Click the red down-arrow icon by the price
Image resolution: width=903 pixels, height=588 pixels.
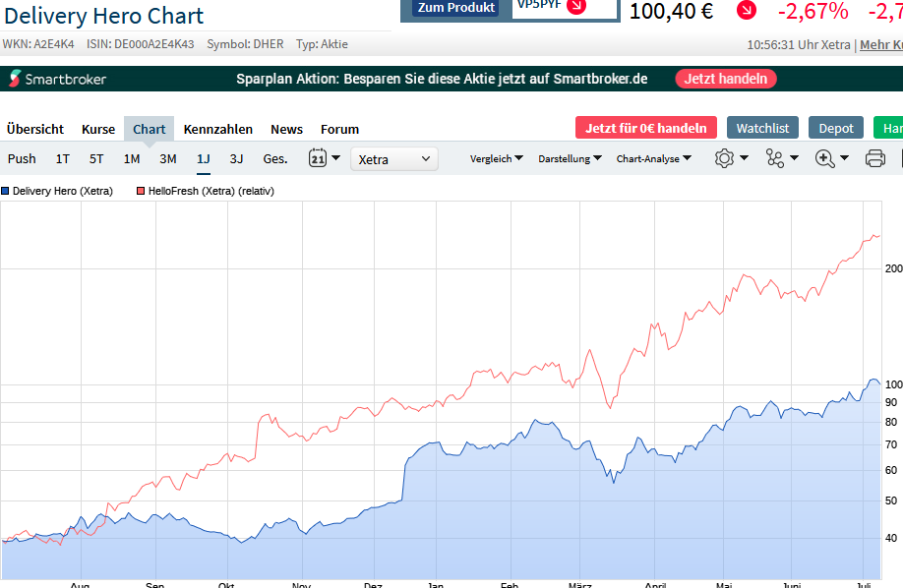pos(747,10)
